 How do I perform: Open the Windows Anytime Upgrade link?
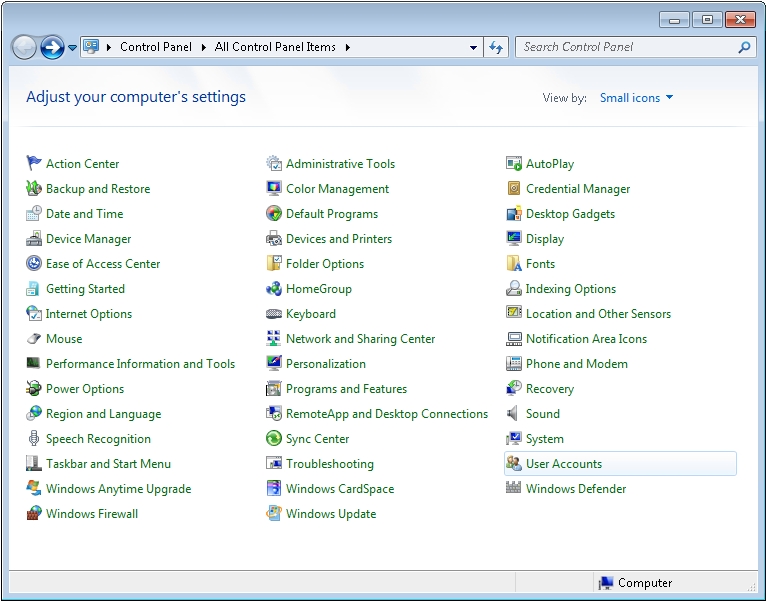(119, 489)
